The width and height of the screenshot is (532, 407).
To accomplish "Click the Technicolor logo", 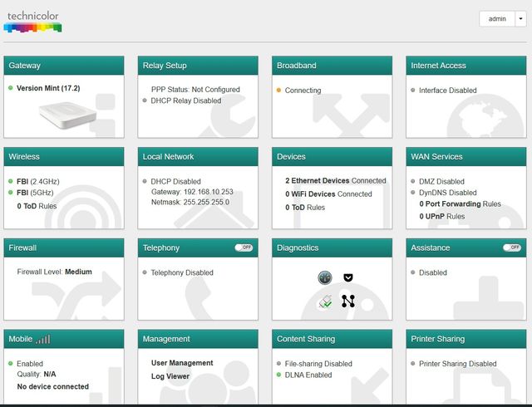I will click(x=32, y=22).
